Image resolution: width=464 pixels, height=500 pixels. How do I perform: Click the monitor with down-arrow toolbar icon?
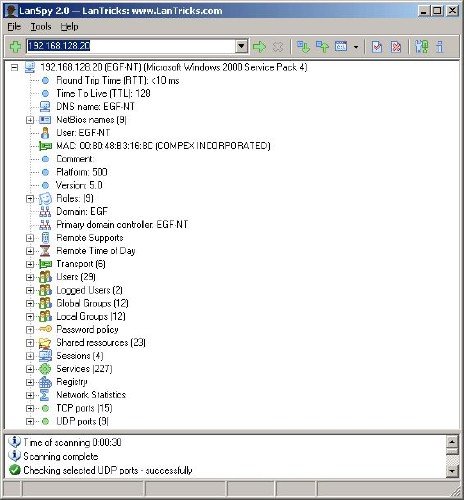click(303, 47)
